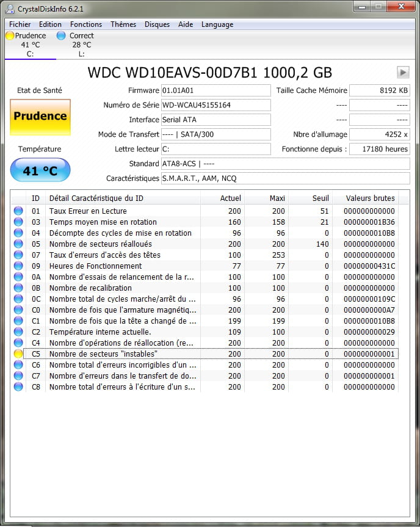Select row Température interne actuelle.
This screenshot has height=527, width=420.
(x=205, y=332)
